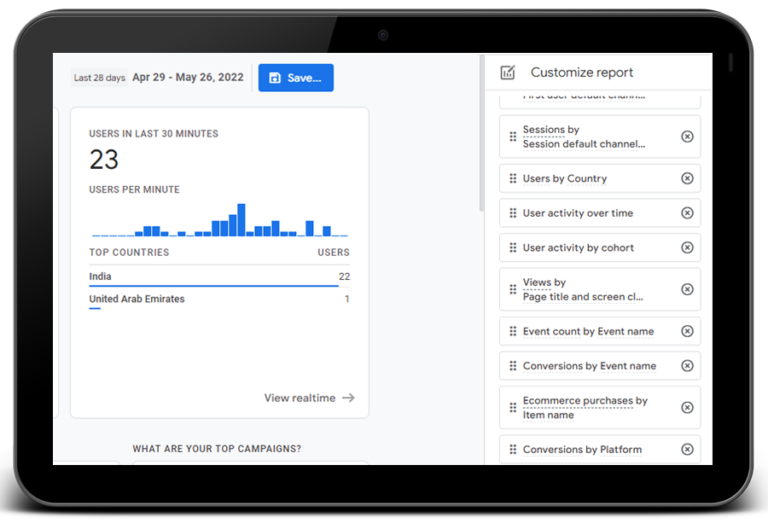The height and width of the screenshot is (529, 768).
Task: Remove the Users by Country card
Action: pyautogui.click(x=687, y=178)
